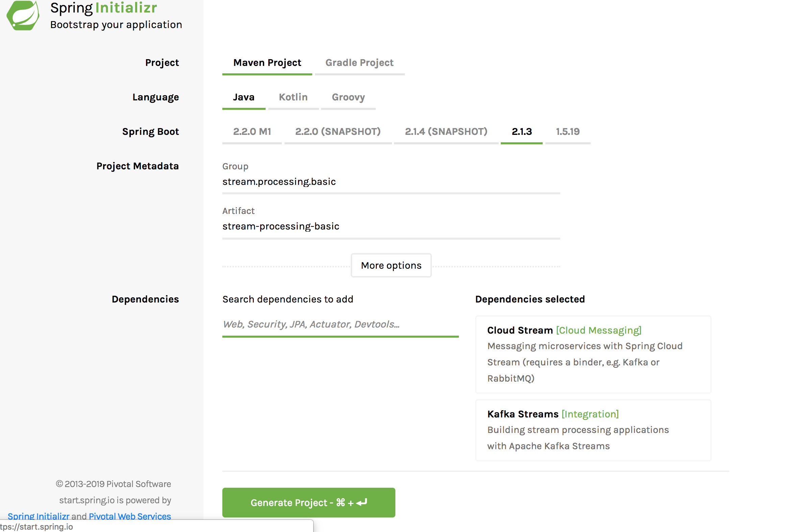788x532 pixels.
Task: Select Spring Boot 2.2.0 M1
Action: coord(252,131)
